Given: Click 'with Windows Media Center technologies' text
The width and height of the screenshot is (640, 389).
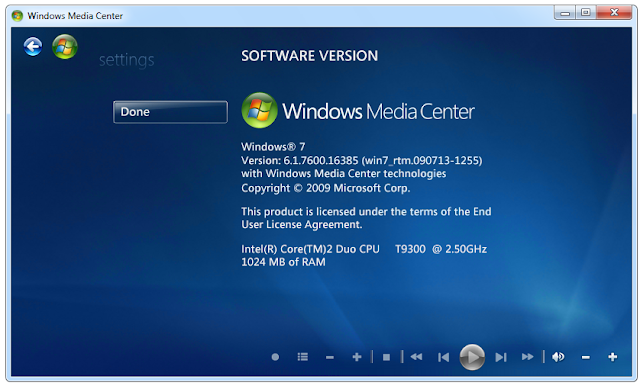Looking at the screenshot, I should click(343, 174).
